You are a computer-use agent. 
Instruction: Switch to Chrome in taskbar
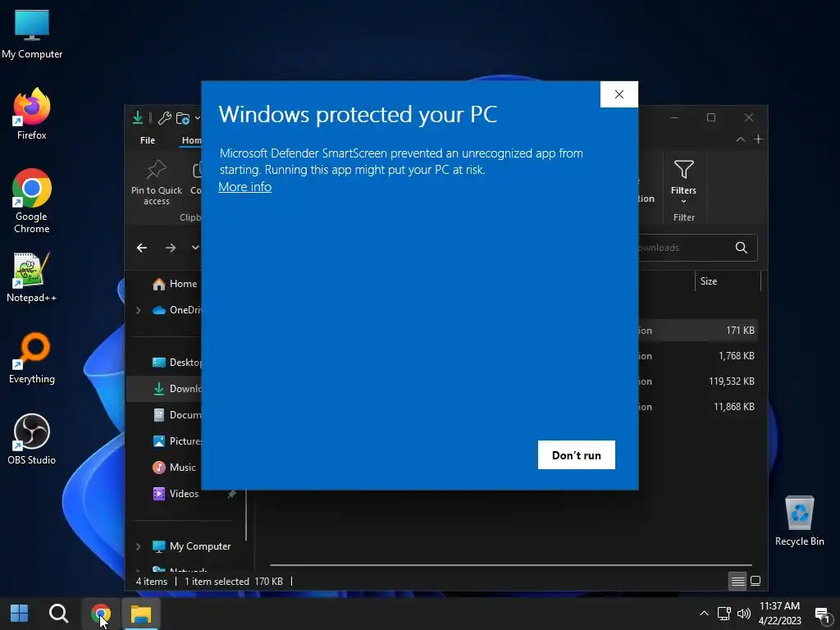tap(101, 613)
